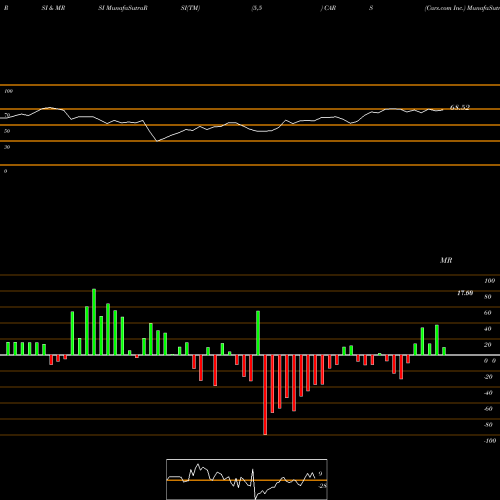Click the 40 label on MR axis

(x=488, y=329)
